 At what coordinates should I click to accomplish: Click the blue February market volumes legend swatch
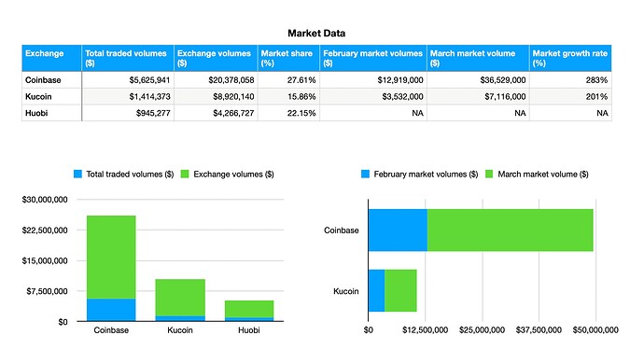click(x=365, y=175)
